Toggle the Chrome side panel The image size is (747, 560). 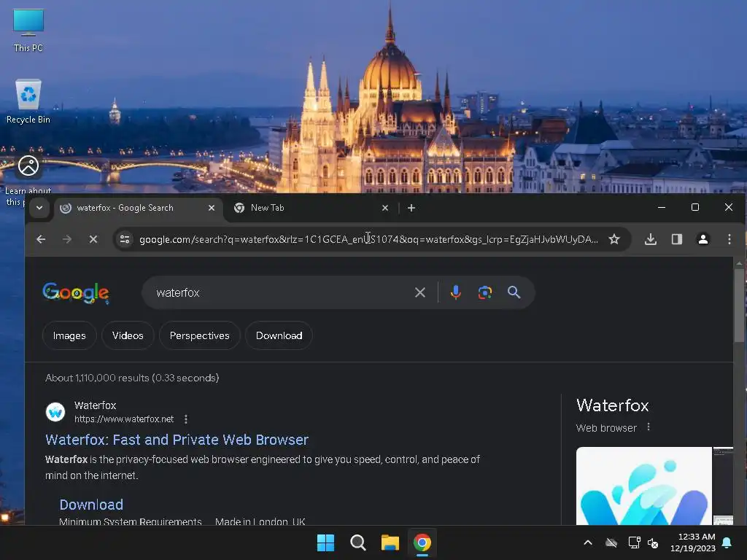(676, 239)
